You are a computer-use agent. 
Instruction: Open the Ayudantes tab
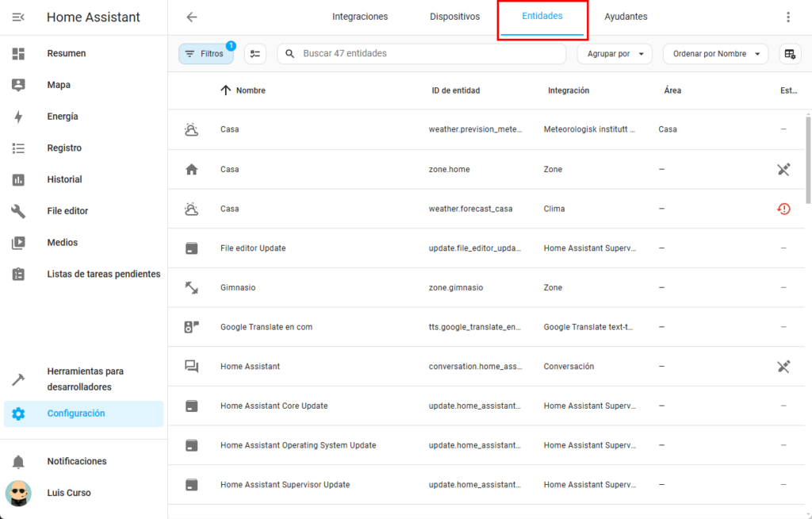tap(626, 17)
